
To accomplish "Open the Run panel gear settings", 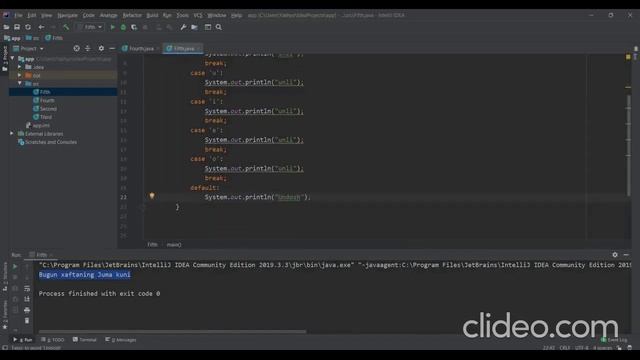I will coord(615,255).
